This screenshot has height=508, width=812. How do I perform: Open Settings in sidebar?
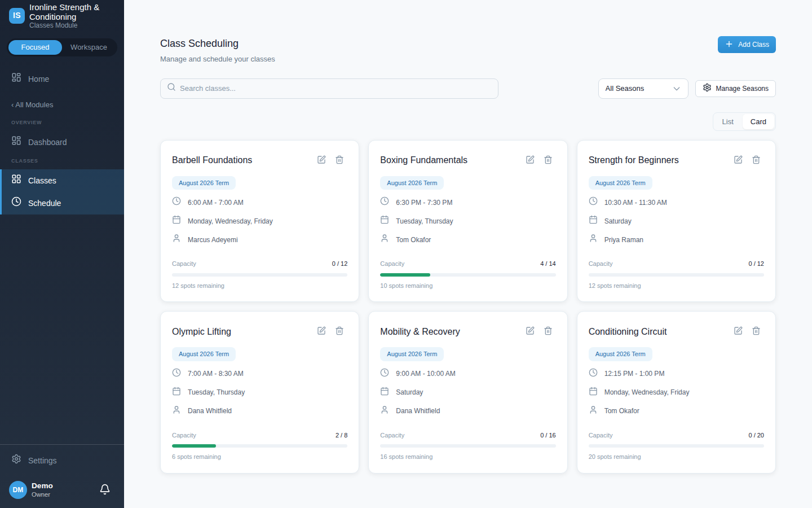click(x=62, y=461)
